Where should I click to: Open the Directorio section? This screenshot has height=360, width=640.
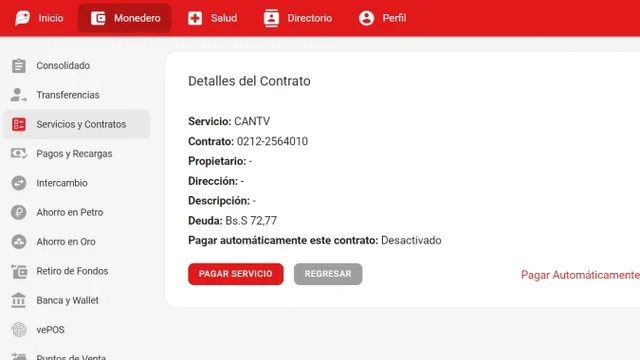[x=298, y=18]
